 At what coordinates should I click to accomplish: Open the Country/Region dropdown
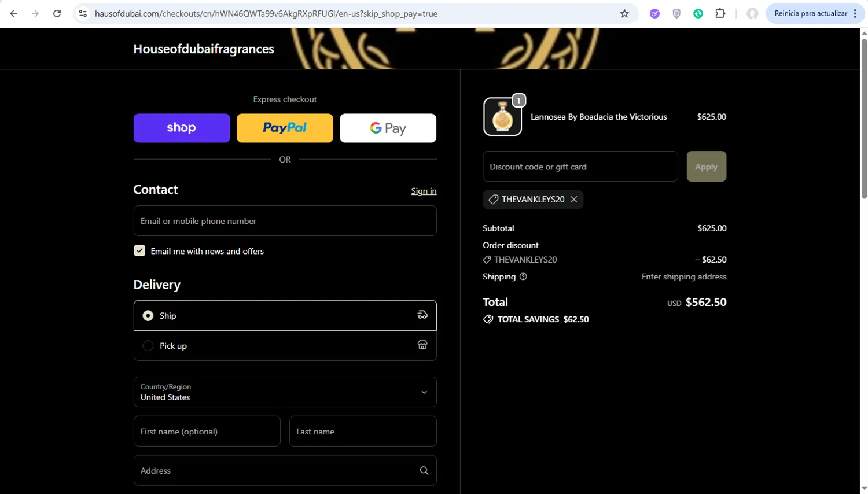[x=285, y=392]
